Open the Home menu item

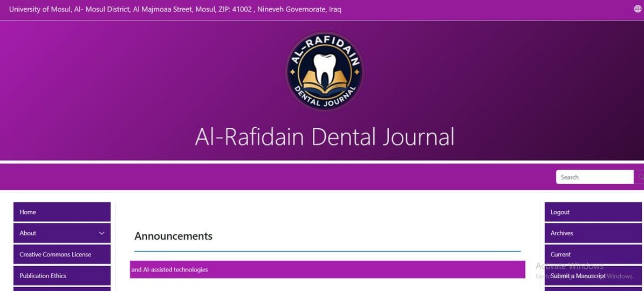pyautogui.click(x=61, y=212)
